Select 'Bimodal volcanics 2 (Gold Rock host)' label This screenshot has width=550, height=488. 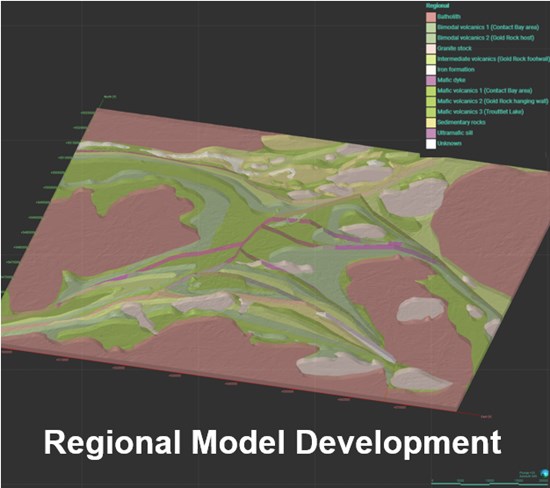[x=486, y=38]
